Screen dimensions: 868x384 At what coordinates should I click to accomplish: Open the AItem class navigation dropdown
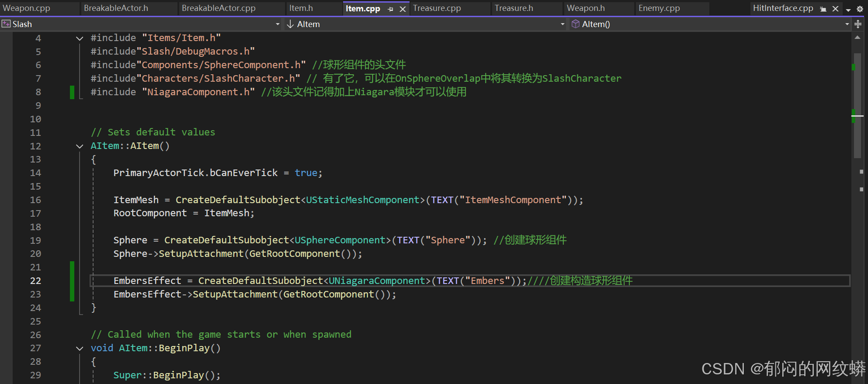[562, 24]
